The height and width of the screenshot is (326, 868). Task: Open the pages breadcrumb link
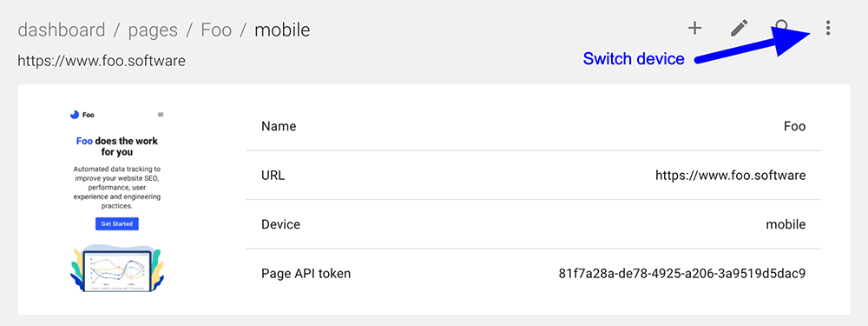point(154,30)
